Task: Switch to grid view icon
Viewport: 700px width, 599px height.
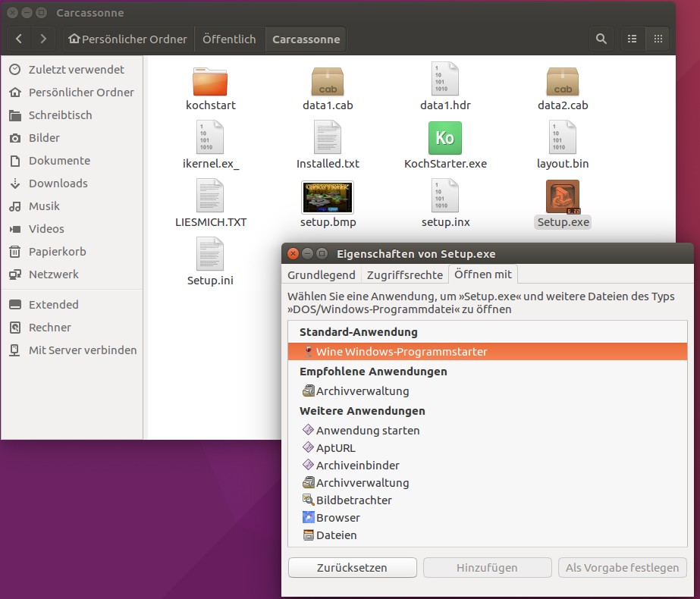Action: (658, 39)
